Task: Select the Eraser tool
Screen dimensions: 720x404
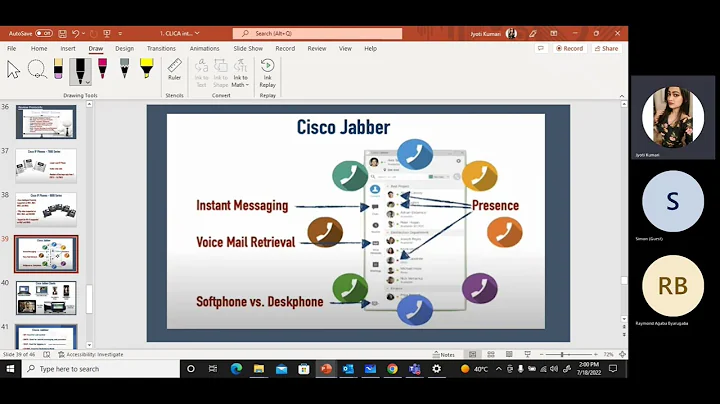Action: (58, 69)
